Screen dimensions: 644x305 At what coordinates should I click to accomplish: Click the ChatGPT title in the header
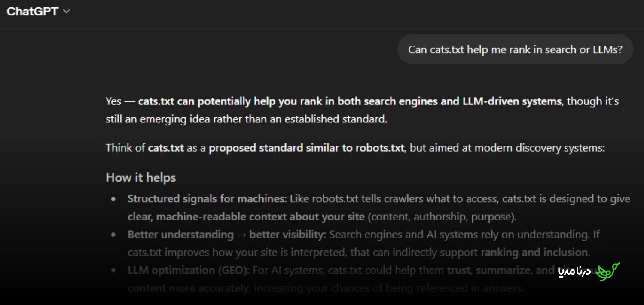(33, 12)
